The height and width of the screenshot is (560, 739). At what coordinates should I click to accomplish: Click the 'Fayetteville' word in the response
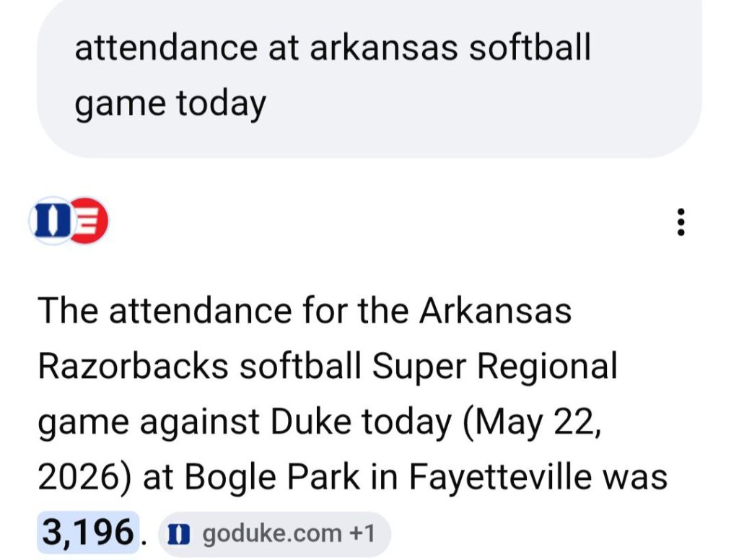500,477
